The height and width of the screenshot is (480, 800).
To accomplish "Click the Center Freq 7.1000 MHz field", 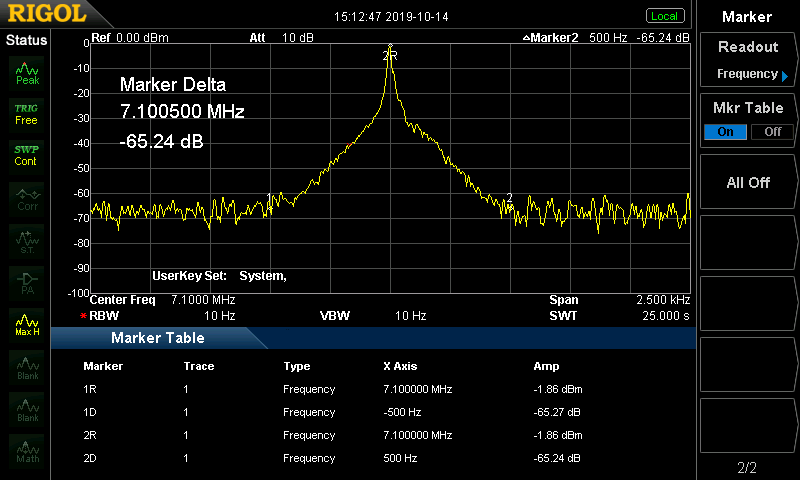I will 162,300.
